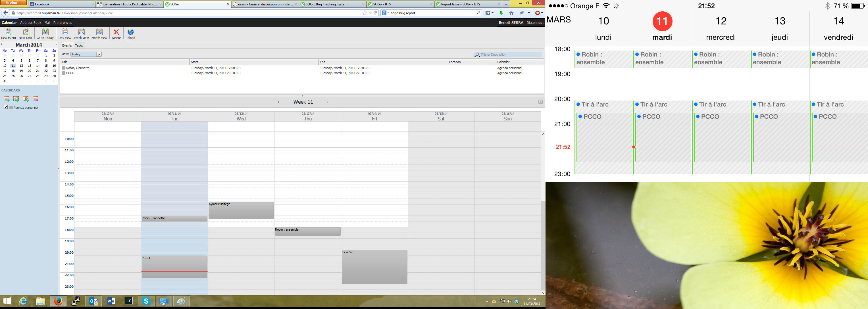
Task: Open the View filter dropdown showing Today
Action: click(86, 54)
